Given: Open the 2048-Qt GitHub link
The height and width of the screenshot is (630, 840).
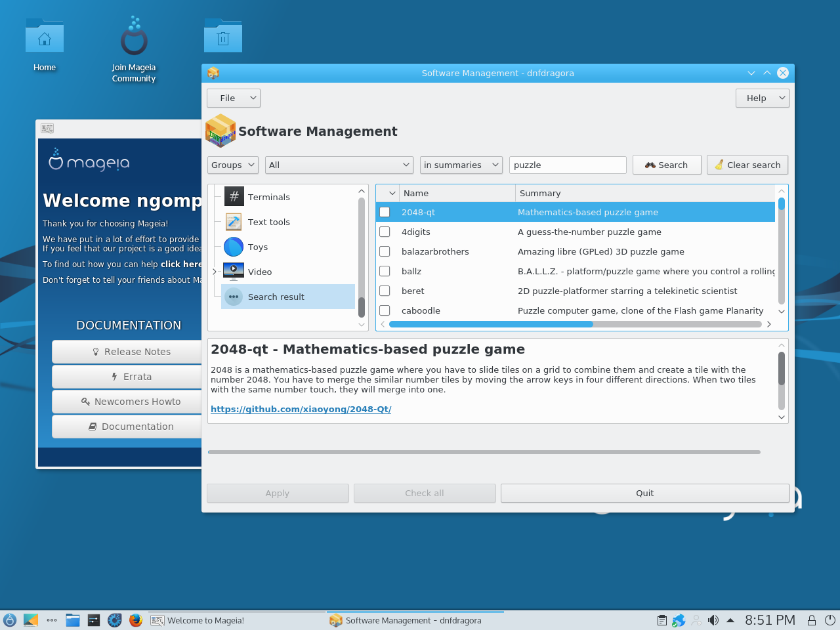Looking at the screenshot, I should tap(301, 409).
